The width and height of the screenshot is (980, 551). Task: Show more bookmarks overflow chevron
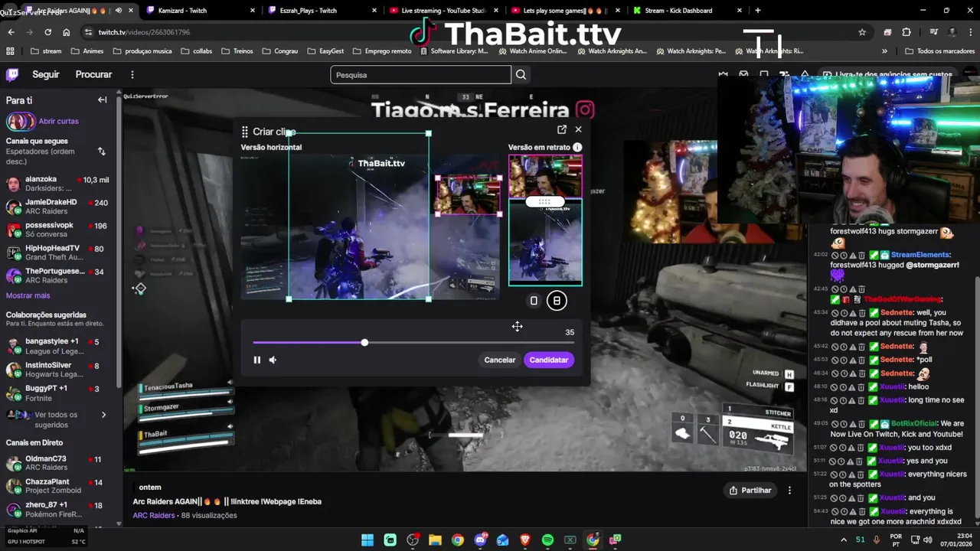884,51
